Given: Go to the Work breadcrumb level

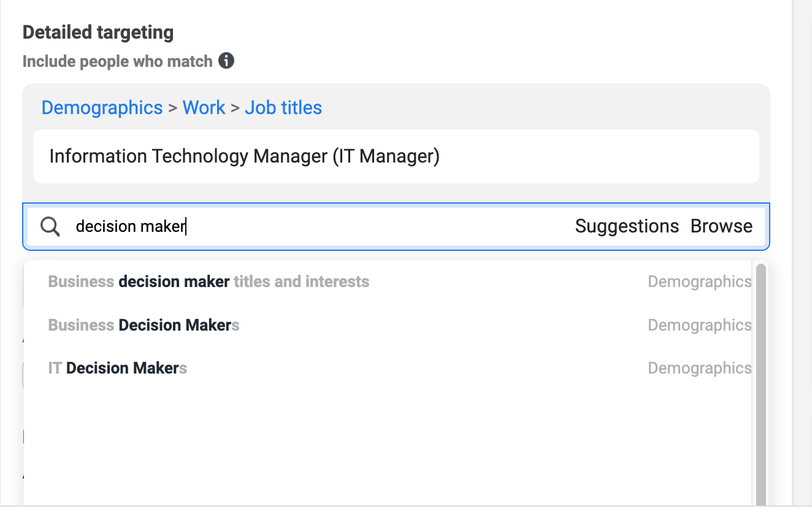Looking at the screenshot, I should pos(204,108).
